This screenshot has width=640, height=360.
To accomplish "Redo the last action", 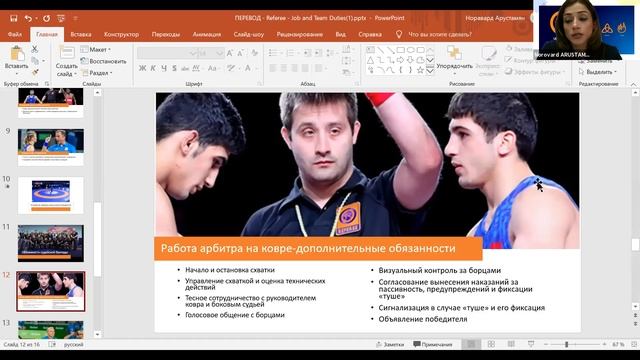I will pyautogui.click(x=47, y=18).
